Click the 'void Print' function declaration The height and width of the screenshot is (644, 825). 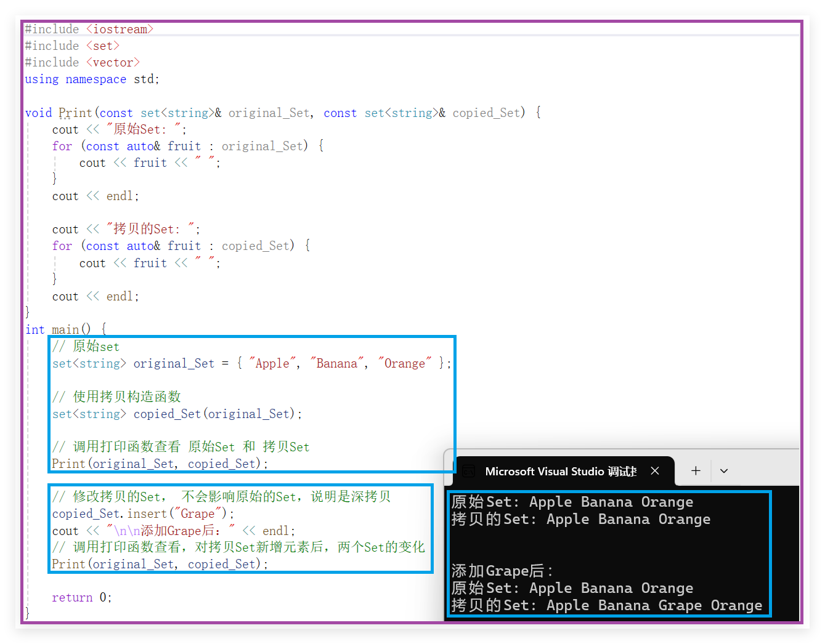283,113
